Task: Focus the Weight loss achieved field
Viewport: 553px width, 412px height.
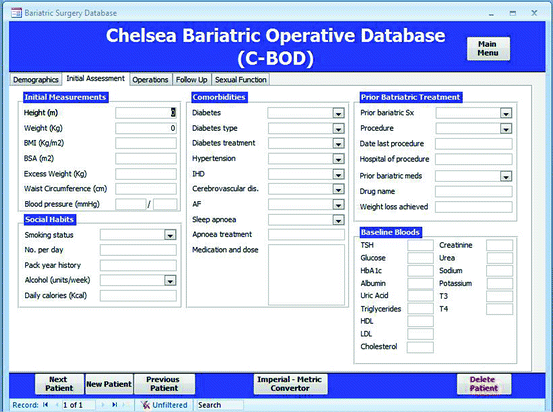Action: [x=474, y=207]
